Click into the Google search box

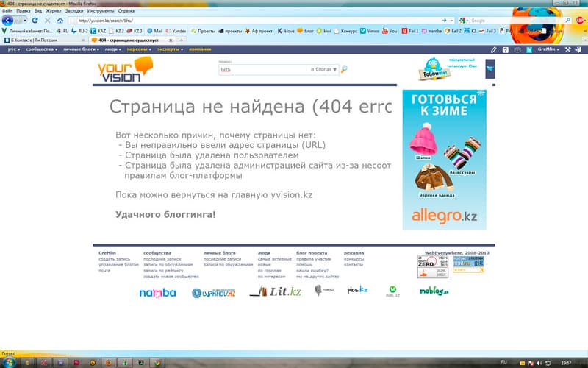click(x=517, y=21)
